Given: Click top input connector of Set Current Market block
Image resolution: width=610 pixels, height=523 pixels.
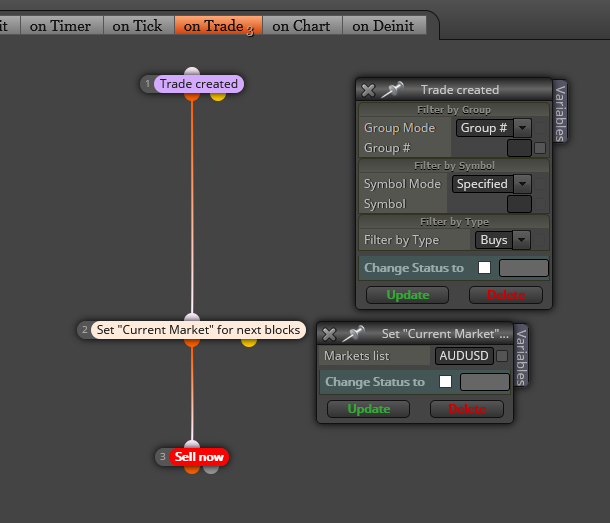Looking at the screenshot, I should (x=192, y=318).
